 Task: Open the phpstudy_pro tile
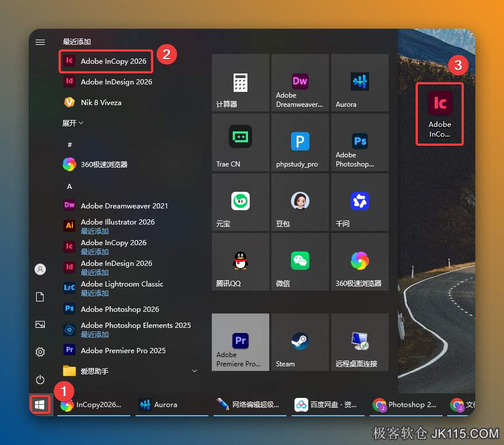[x=300, y=142]
